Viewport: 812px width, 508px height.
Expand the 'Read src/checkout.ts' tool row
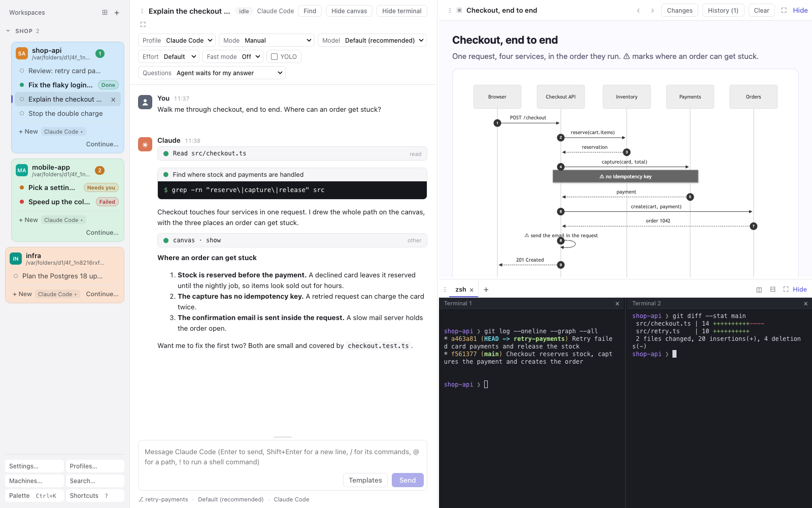(292, 153)
